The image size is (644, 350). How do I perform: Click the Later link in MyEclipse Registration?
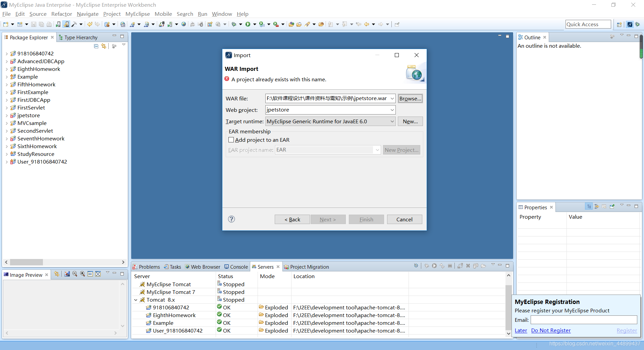(x=521, y=331)
